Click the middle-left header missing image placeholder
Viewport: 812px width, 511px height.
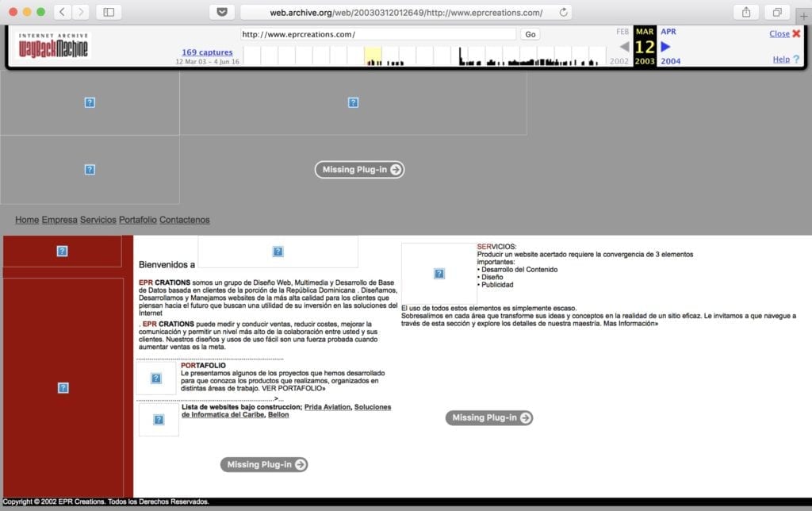[x=90, y=170]
